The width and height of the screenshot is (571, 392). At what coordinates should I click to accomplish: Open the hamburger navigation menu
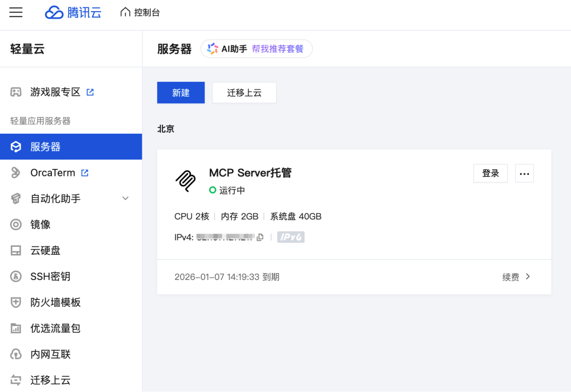(16, 12)
